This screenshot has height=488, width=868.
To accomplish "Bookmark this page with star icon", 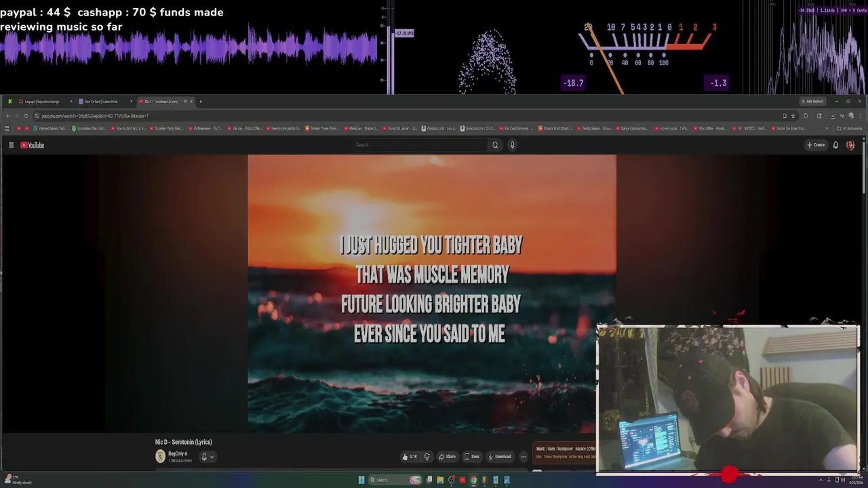I will [x=793, y=116].
